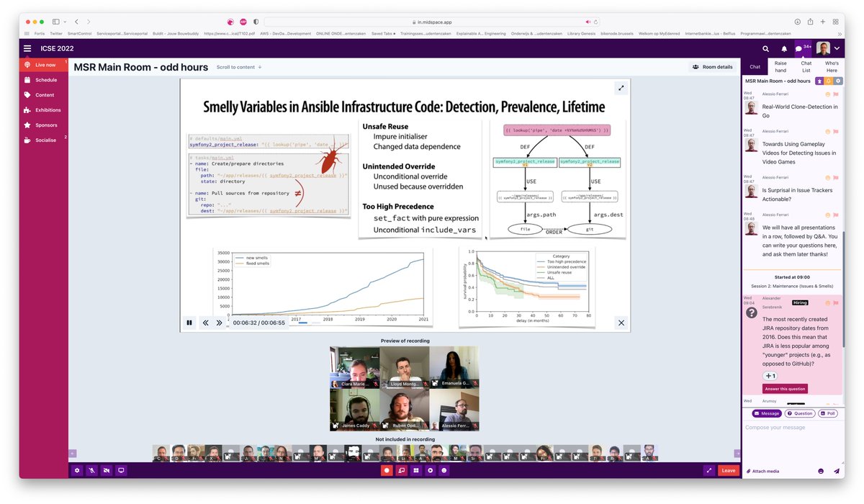This screenshot has width=864, height=504.
Task: Open chat icon showing 34+ badge
Action: click(803, 48)
